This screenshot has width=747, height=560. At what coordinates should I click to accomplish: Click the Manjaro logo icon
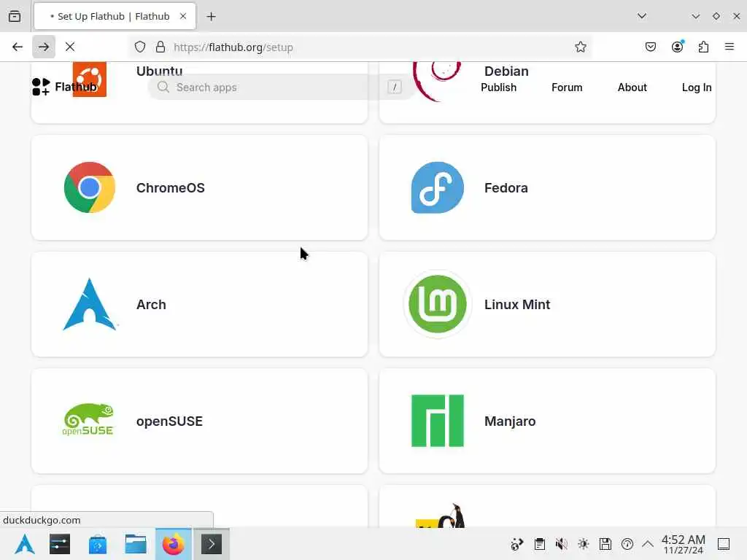[x=438, y=421]
